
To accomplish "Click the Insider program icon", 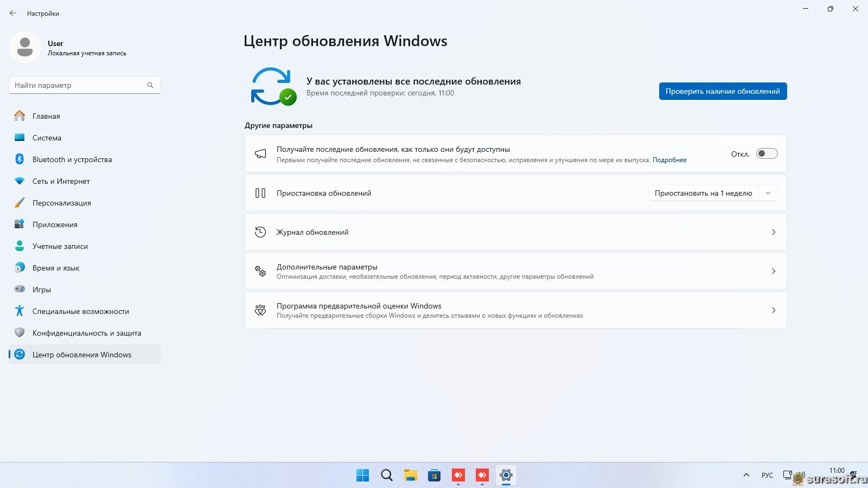I will coord(260,310).
